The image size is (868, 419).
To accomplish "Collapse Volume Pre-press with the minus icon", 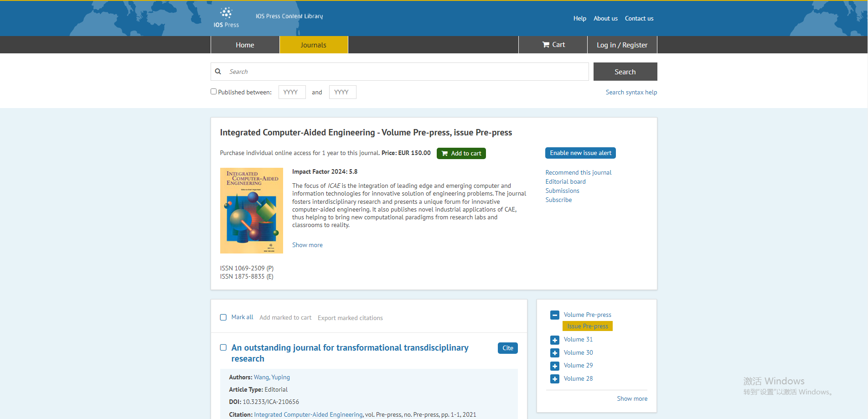I will point(555,315).
